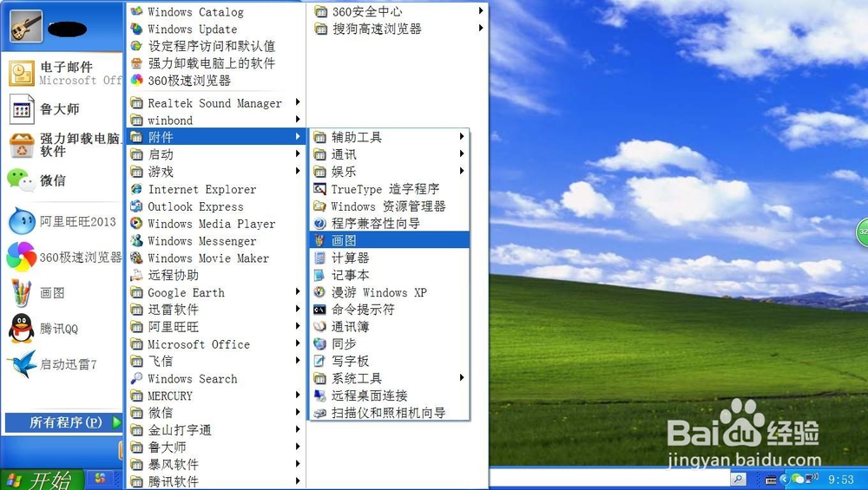This screenshot has height=490, width=868.
Task: Click the 开始 Start button
Action: point(41,480)
